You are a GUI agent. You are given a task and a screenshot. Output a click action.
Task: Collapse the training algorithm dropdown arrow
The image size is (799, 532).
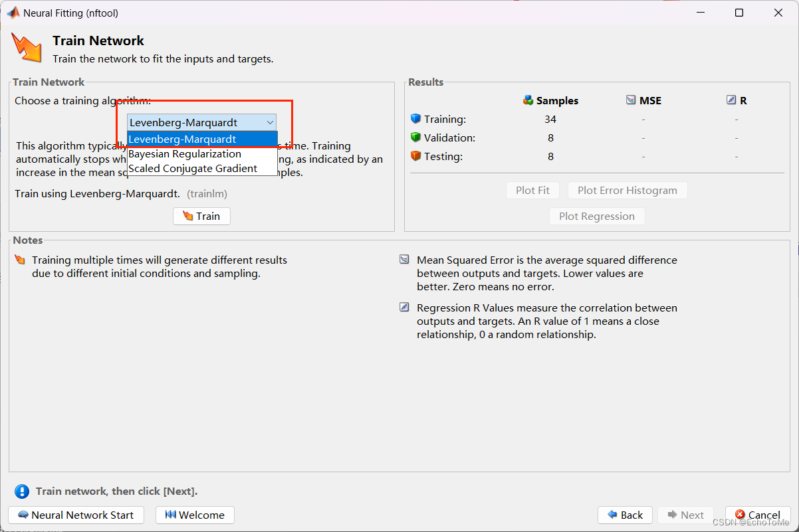(x=270, y=123)
